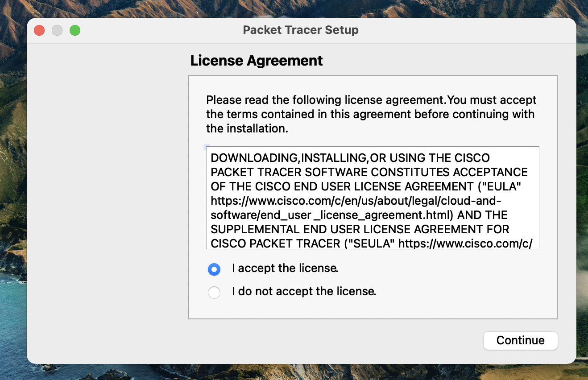Choose the "I do not accept" radio button
Image resolution: width=588 pixels, height=380 pixels.
[x=214, y=293]
